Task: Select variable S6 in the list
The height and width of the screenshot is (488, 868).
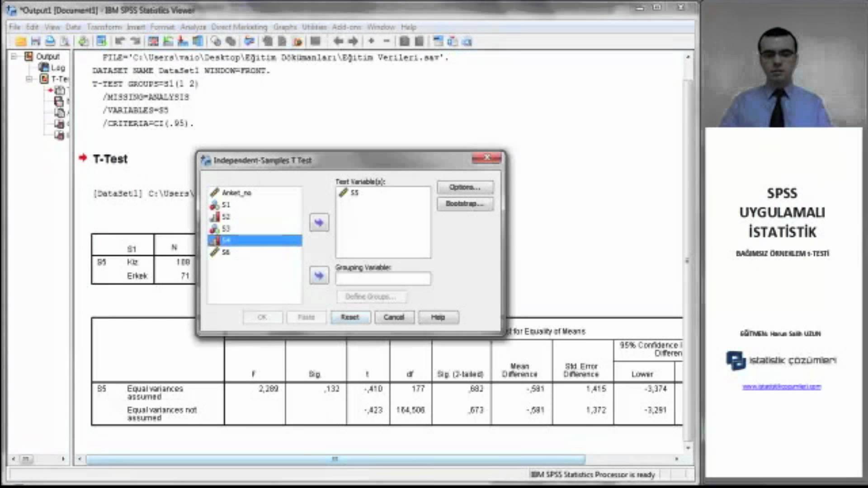Action: (255, 252)
